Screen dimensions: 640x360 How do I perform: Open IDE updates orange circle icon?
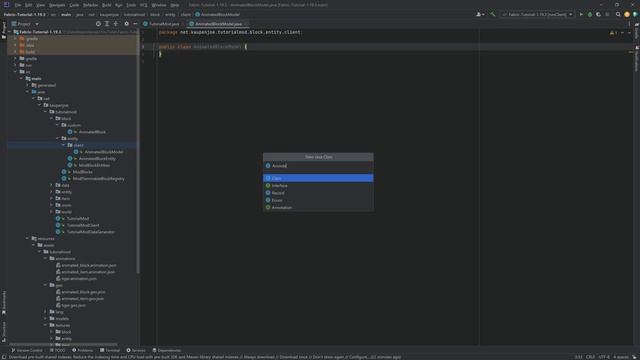(627, 14)
